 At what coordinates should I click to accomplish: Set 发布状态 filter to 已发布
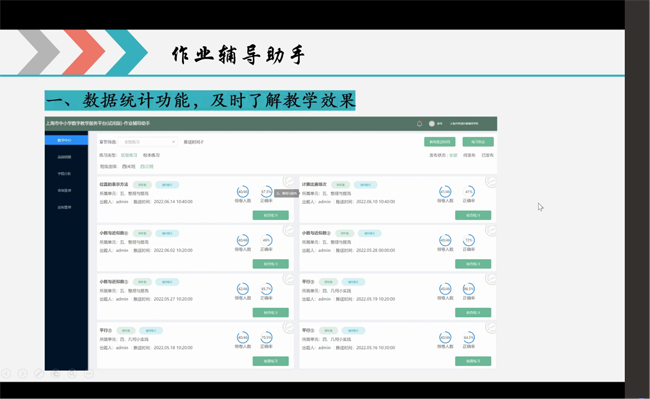(488, 155)
